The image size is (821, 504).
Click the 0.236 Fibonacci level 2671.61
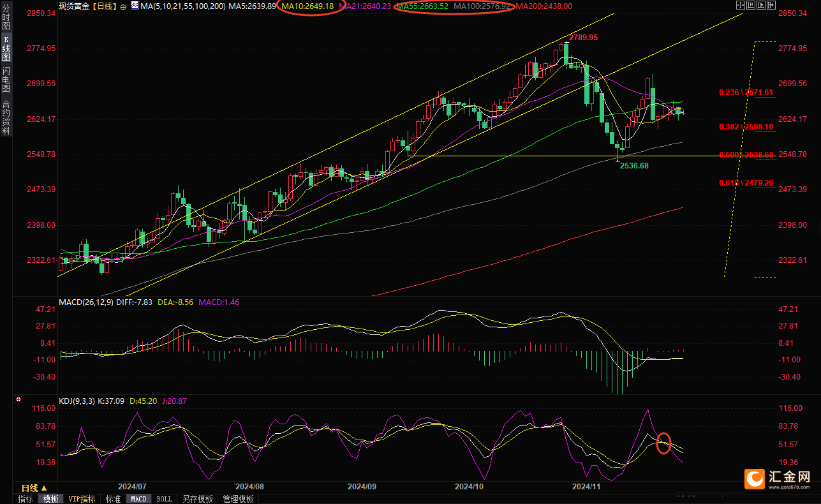click(746, 93)
